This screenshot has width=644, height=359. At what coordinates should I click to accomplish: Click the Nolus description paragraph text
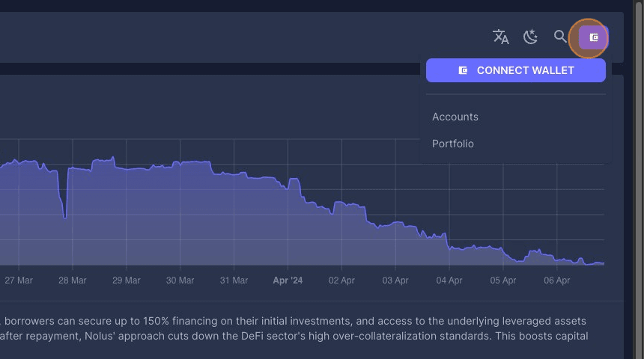(x=300, y=329)
